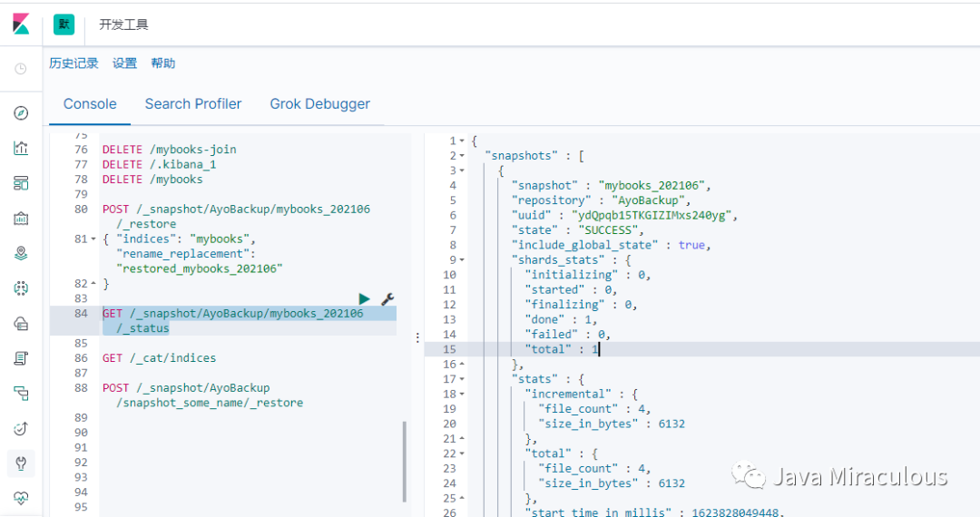The width and height of the screenshot is (980, 517).
Task: Open Uptime icon in sidebar
Action: (21, 428)
